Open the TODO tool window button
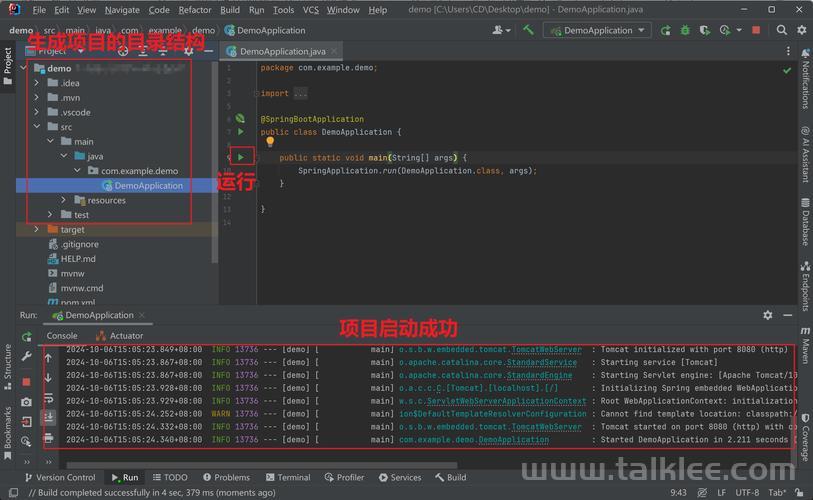Image resolution: width=813 pixels, height=500 pixels. click(170, 477)
